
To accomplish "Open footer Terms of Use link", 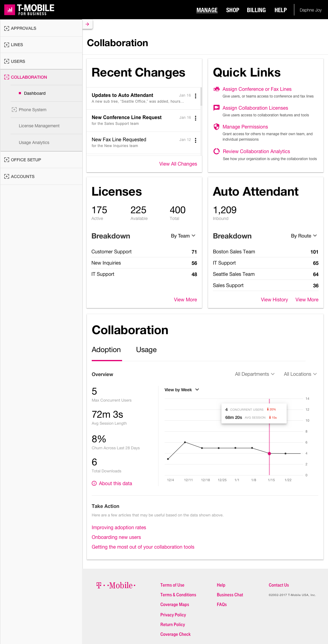I will (172, 585).
